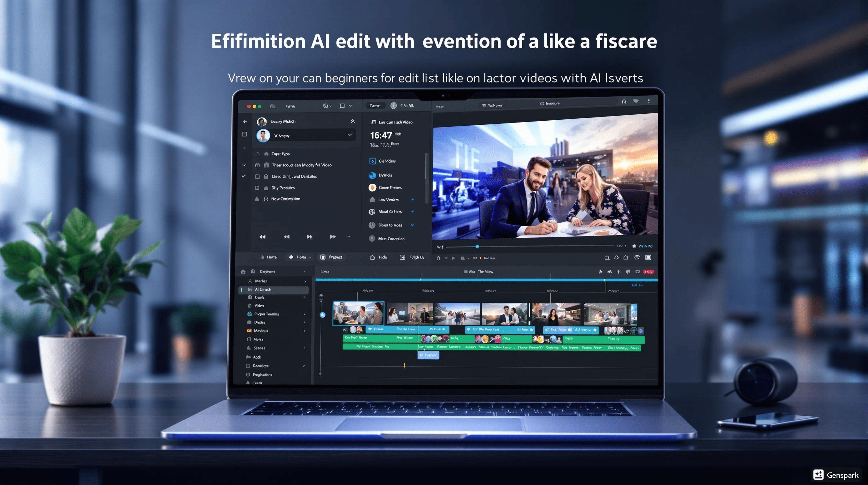Toggle checkbox beside Clem Drin and Dantalles
This screenshot has height=485, width=868.
(x=257, y=177)
